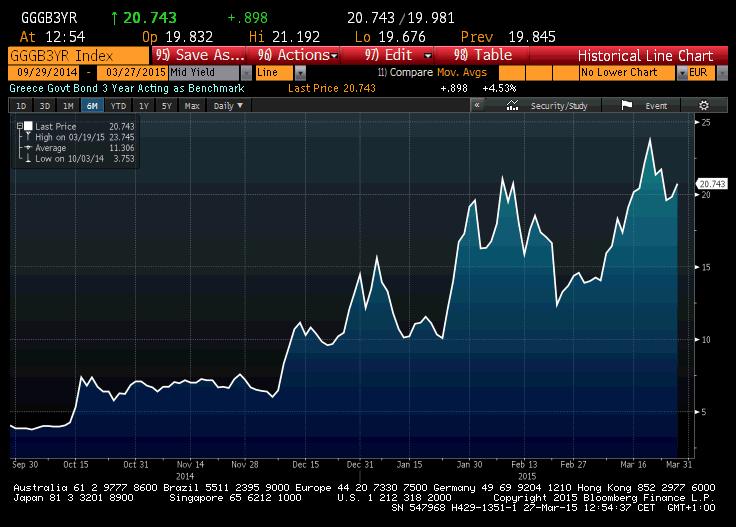Select the 6M time range tab
This screenshot has width=736, height=527.
click(92, 106)
